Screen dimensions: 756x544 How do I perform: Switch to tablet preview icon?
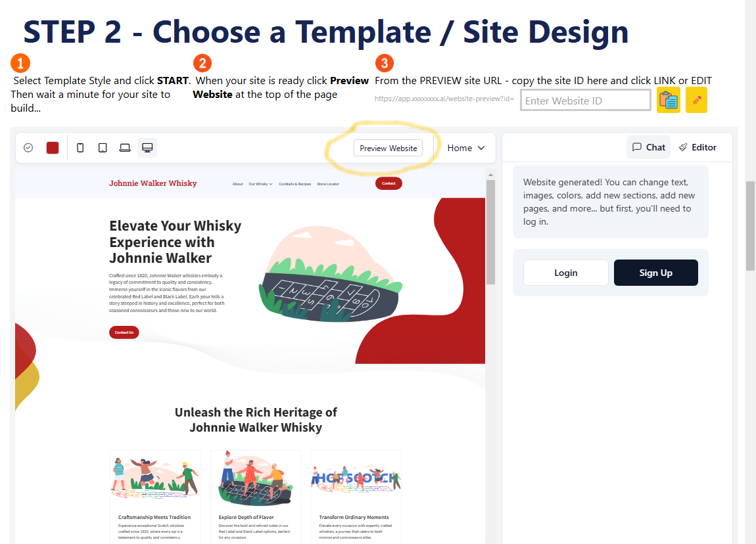coord(103,147)
